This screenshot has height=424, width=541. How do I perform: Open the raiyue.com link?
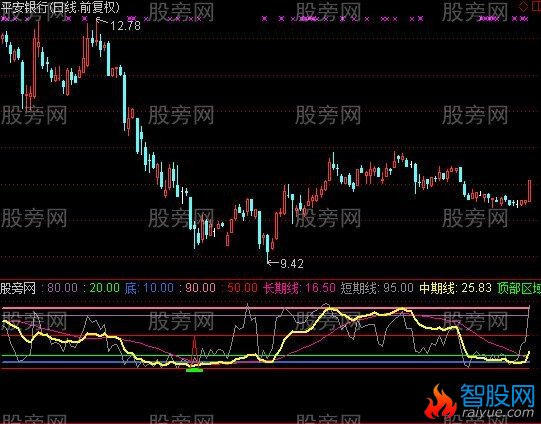[x=497, y=412]
